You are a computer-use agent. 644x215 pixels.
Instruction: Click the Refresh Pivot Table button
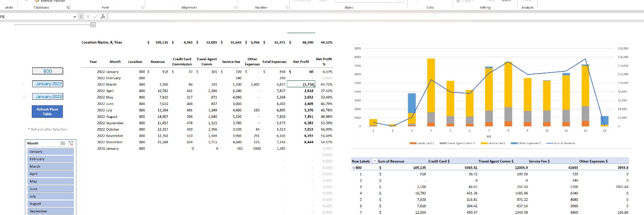47,112
